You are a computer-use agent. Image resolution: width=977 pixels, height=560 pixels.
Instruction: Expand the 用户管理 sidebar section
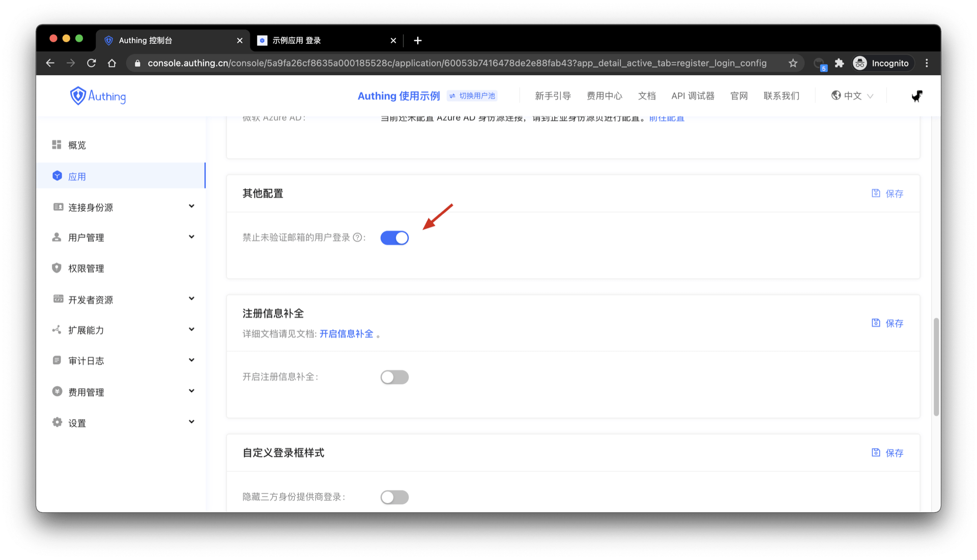[191, 237]
